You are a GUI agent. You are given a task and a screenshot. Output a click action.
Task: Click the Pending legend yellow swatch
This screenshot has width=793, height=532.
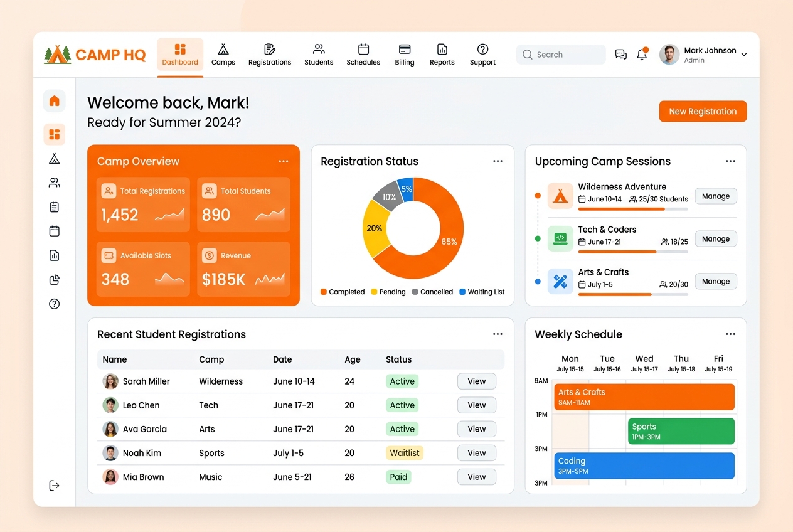coord(375,292)
